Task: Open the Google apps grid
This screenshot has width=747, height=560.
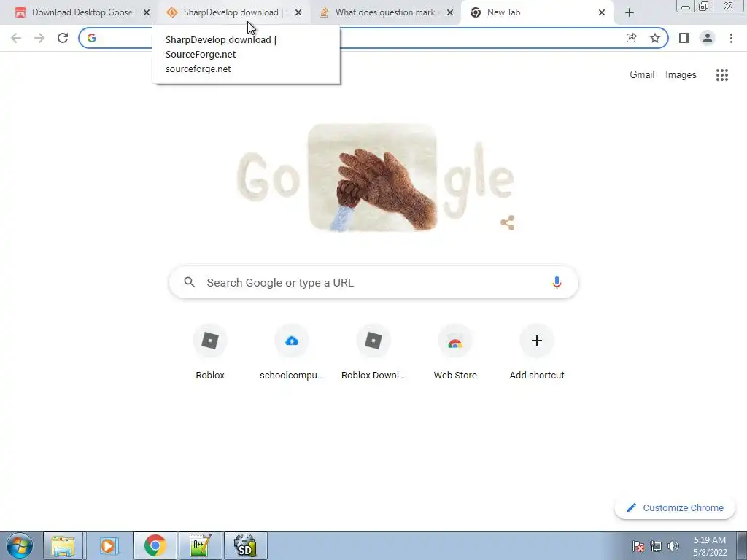Action: 722,75
